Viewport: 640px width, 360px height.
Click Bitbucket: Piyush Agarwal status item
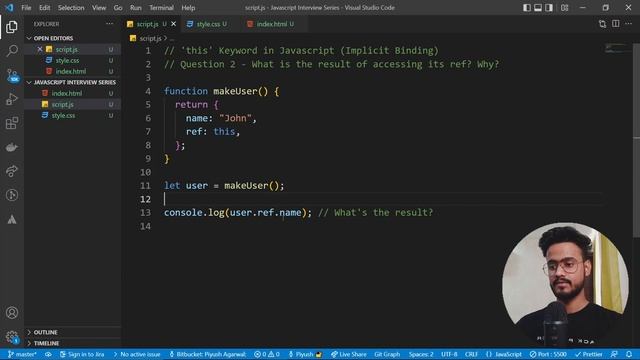(x=207, y=354)
